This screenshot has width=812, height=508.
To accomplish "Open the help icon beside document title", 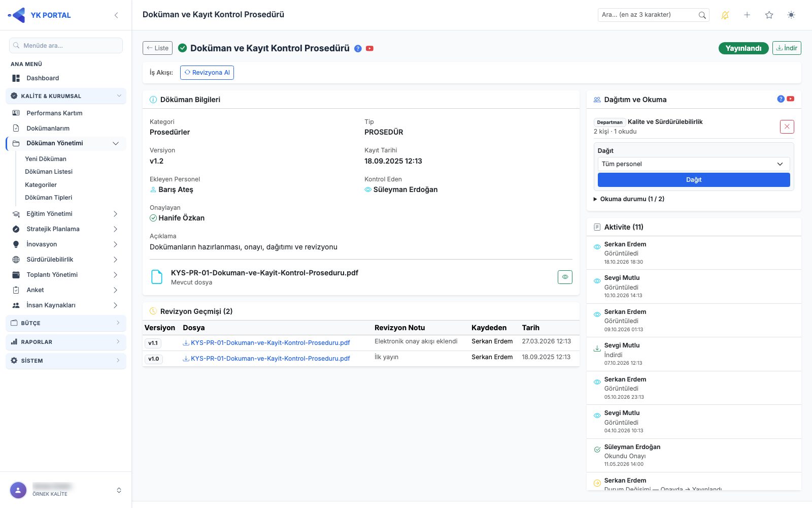I will pos(358,49).
